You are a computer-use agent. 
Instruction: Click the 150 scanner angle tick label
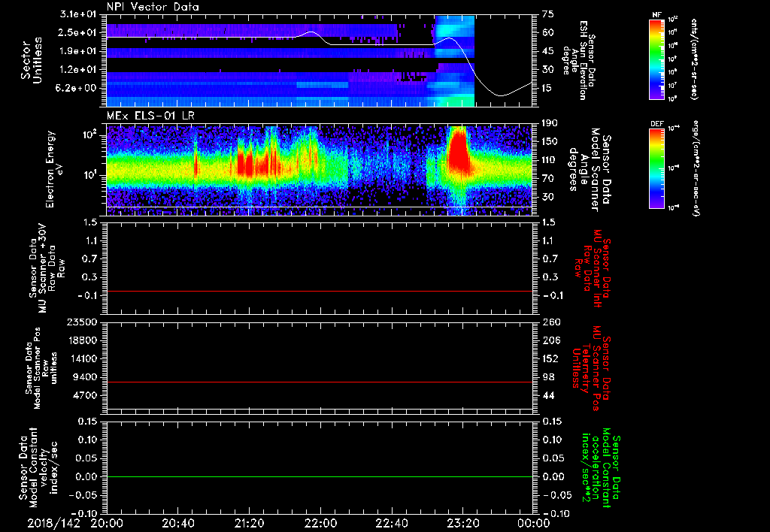(x=550, y=141)
